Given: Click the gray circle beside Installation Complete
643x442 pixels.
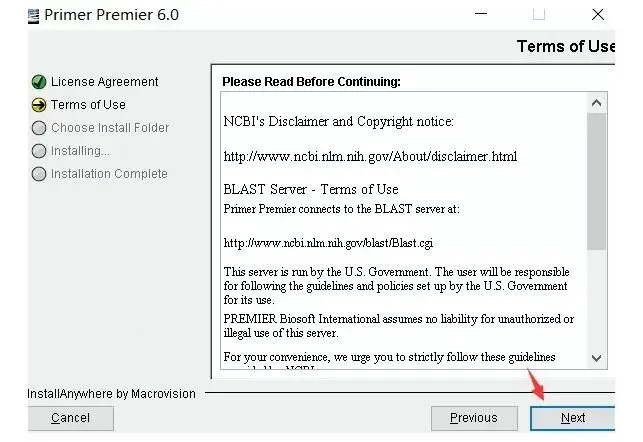Looking at the screenshot, I should point(39,174).
